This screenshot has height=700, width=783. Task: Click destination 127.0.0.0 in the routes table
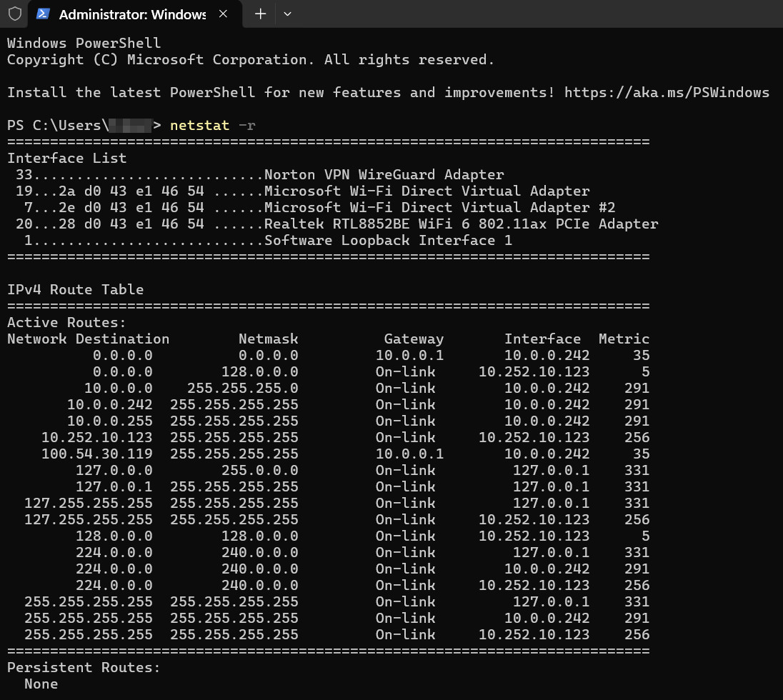coord(114,470)
